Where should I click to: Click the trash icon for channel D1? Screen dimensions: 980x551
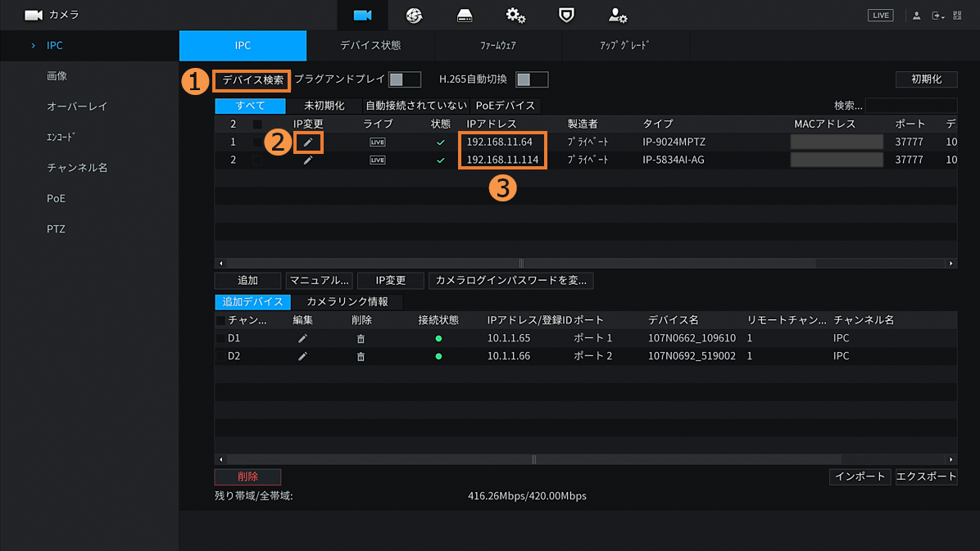(361, 338)
